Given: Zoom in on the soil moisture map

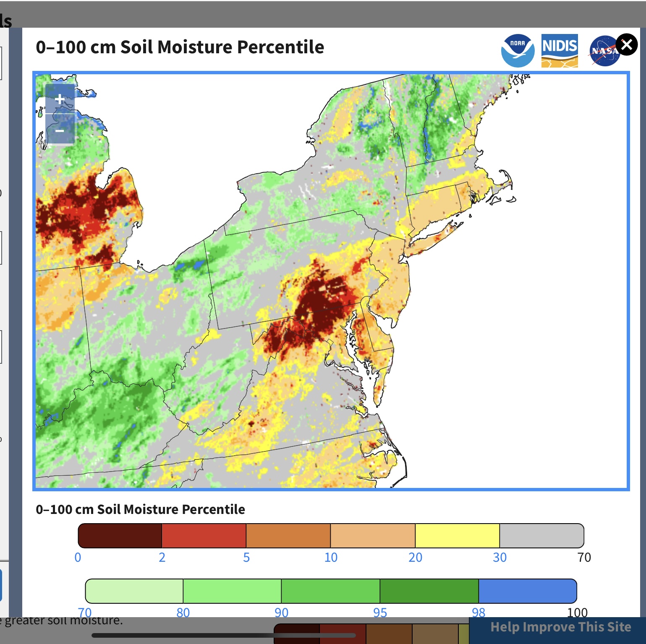Looking at the screenshot, I should [60, 99].
